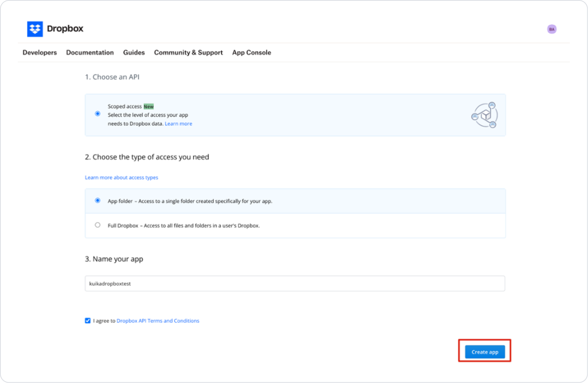Screen dimensions: 588x383
Task: Click the '1. Choose an API' heading
Action: click(x=112, y=77)
